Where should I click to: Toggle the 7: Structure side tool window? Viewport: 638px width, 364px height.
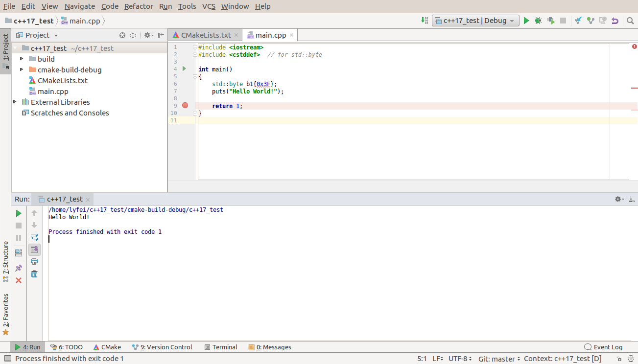5,262
